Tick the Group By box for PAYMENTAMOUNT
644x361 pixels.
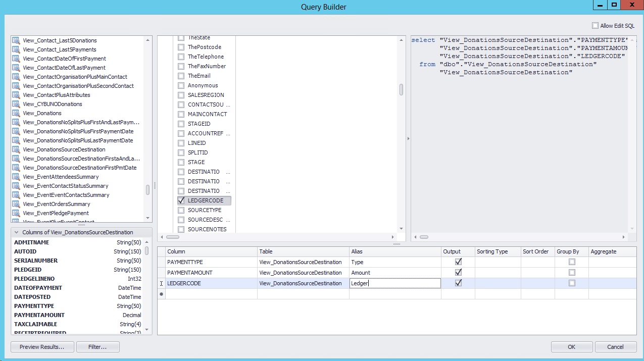[x=572, y=273]
